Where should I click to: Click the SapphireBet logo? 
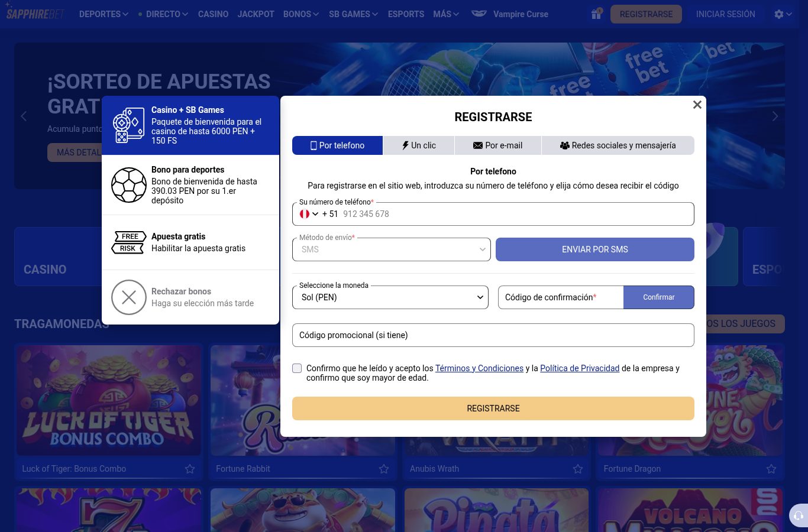35,13
